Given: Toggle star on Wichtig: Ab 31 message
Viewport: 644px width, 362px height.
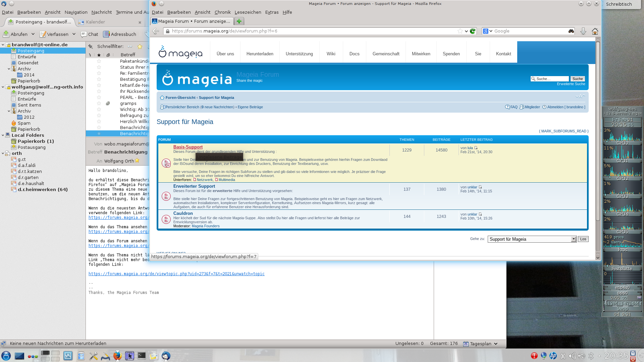Looking at the screenshot, I should (x=99, y=109).
